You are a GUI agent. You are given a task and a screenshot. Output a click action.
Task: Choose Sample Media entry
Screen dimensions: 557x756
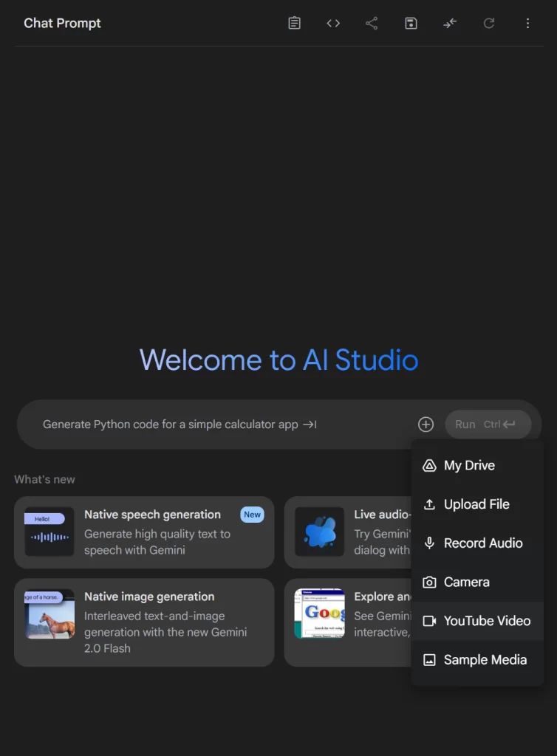(477, 659)
